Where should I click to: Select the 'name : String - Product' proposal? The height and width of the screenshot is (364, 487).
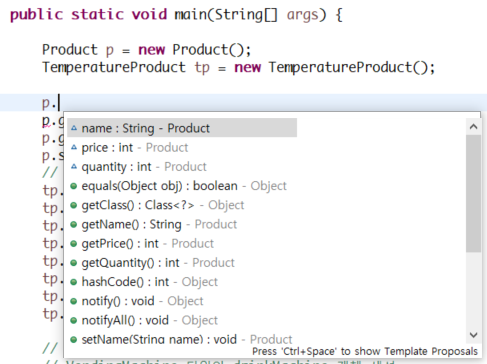pyautogui.click(x=182, y=128)
